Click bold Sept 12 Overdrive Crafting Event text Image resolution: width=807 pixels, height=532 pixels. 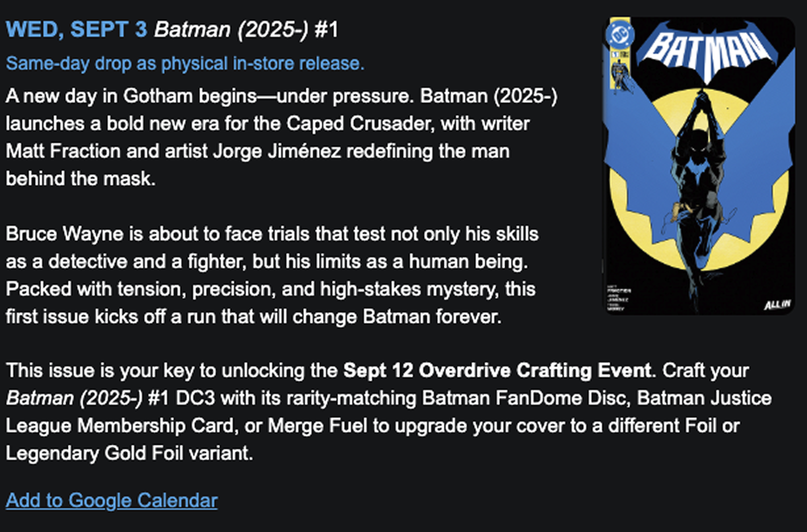(497, 370)
